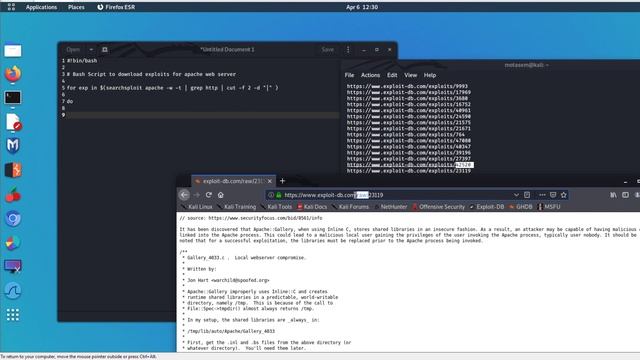Open the Terminal icon in the dock

click(13, 98)
